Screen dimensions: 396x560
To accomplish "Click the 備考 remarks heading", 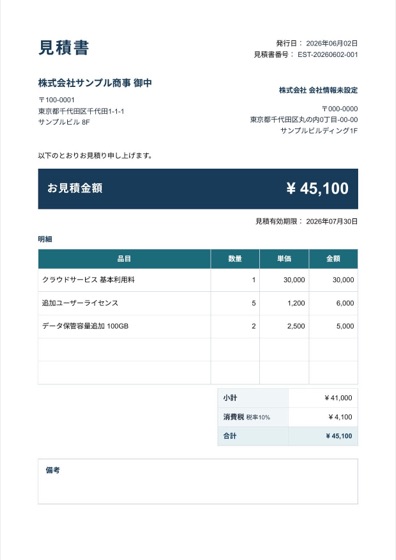I will pyautogui.click(x=52, y=470).
